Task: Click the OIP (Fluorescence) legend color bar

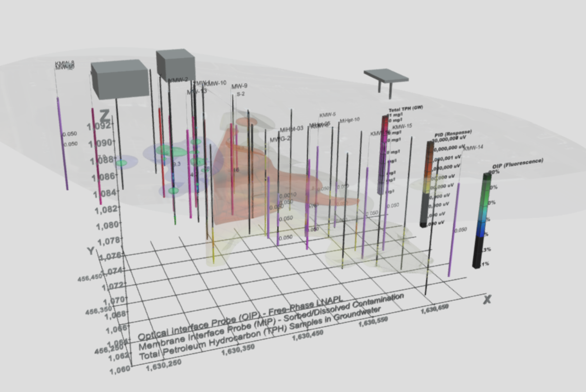Action: pos(482,220)
